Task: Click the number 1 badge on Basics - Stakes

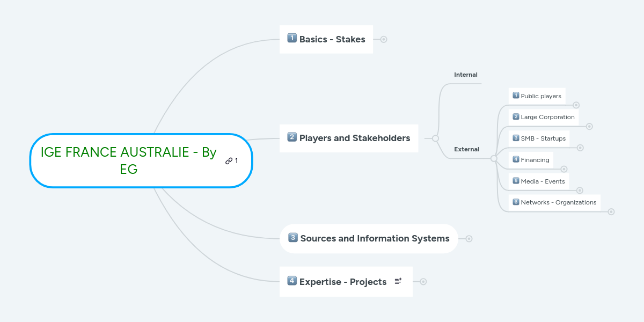Action: [292, 38]
